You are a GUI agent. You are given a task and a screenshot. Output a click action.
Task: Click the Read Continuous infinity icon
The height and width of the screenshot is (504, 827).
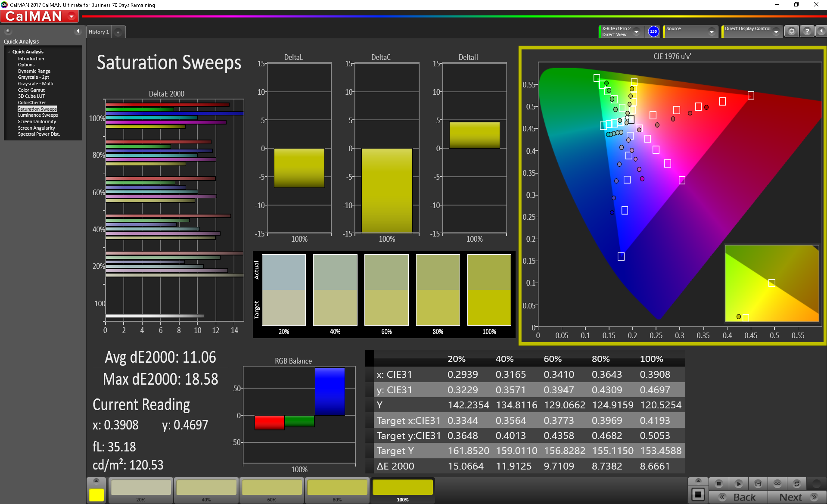coord(777,484)
